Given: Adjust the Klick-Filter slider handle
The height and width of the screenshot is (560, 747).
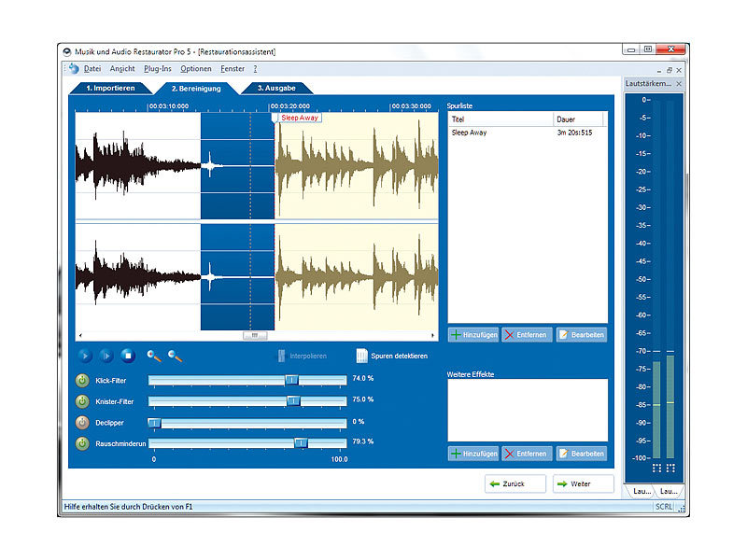Looking at the screenshot, I should [291, 380].
